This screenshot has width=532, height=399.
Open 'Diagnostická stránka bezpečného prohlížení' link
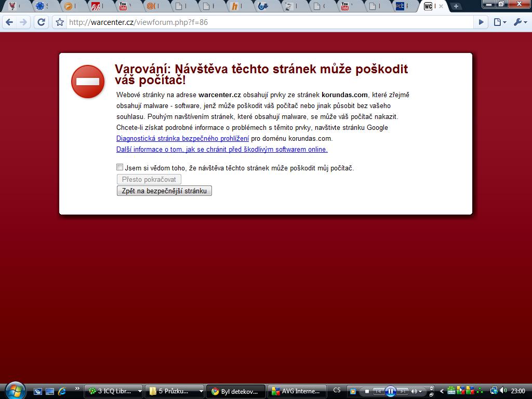(182, 138)
